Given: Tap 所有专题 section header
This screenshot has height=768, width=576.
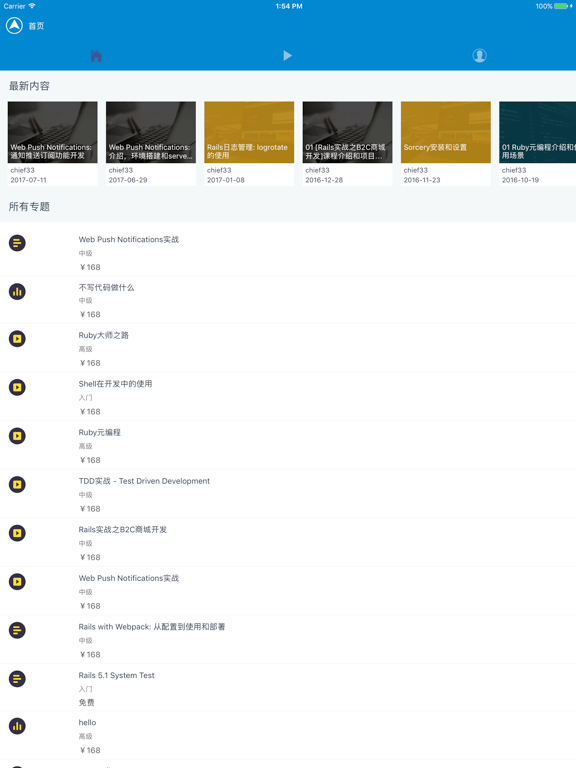Looking at the screenshot, I should tap(29, 207).
